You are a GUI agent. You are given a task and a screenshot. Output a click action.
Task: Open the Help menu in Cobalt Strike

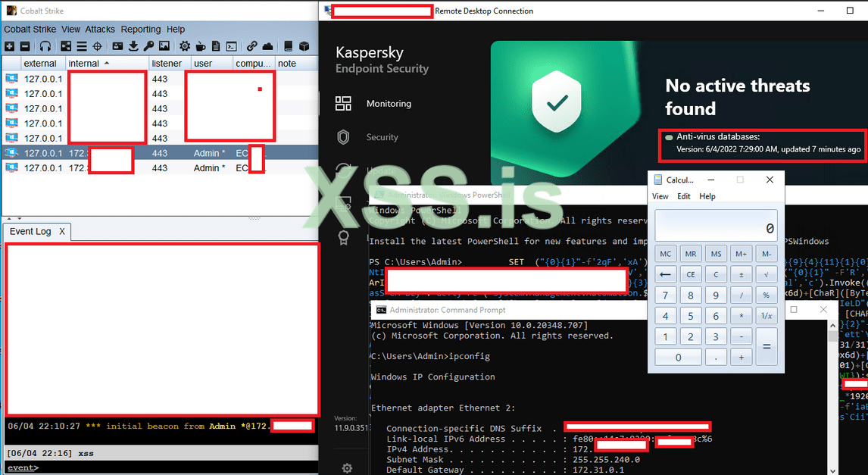(x=176, y=30)
